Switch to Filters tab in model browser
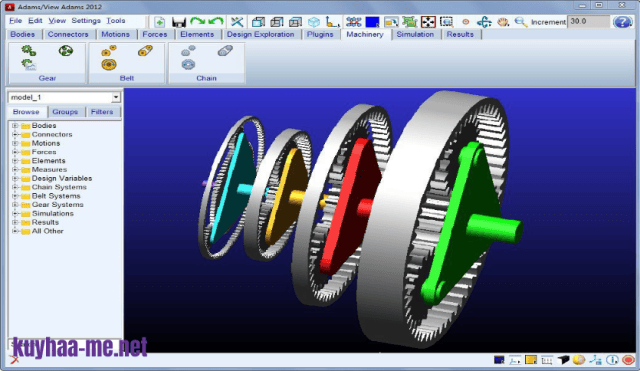 (x=102, y=112)
